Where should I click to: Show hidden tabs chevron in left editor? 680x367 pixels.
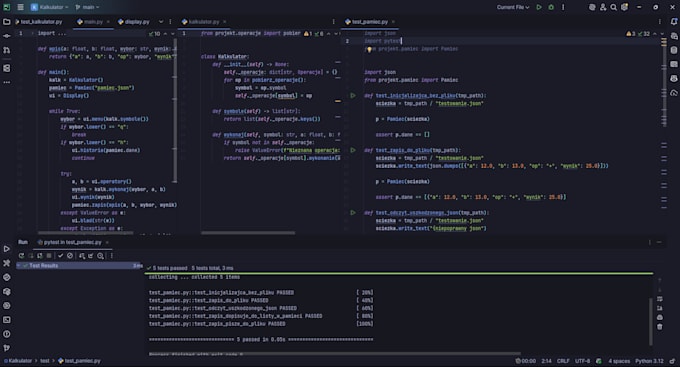(x=161, y=22)
